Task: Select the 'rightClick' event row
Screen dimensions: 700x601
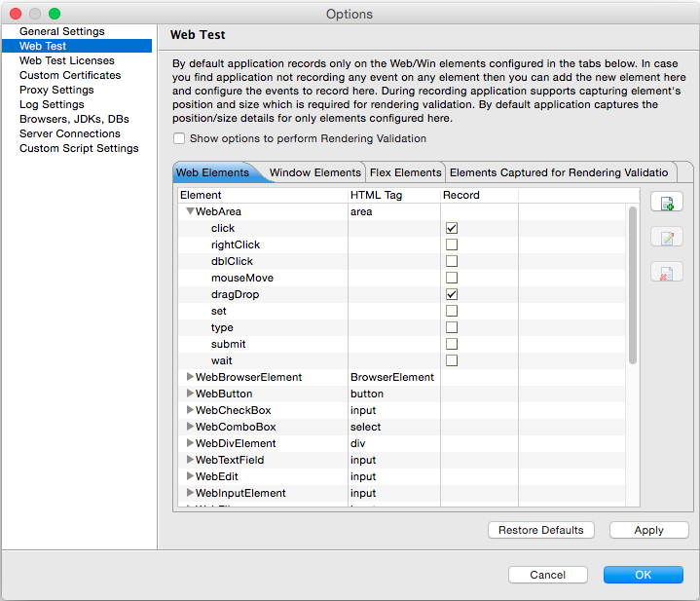Action: click(402, 244)
